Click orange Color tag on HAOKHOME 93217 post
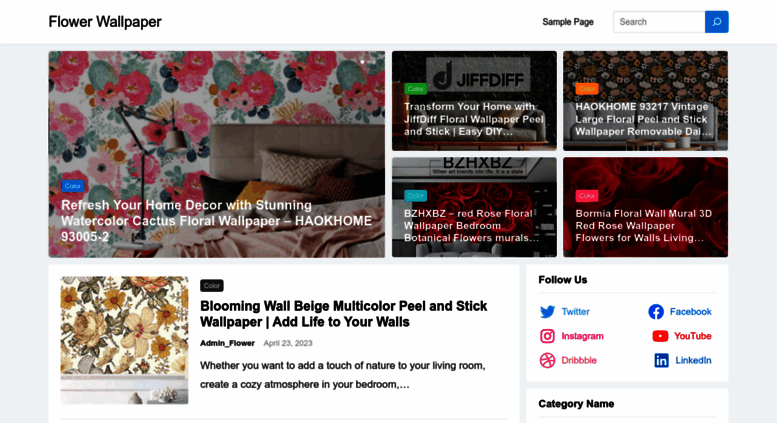The image size is (777, 423). [x=587, y=89]
